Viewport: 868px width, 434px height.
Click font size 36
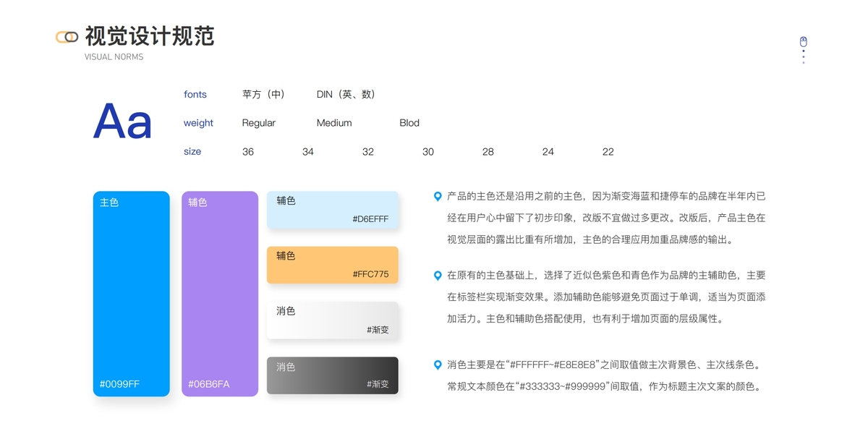coord(248,152)
